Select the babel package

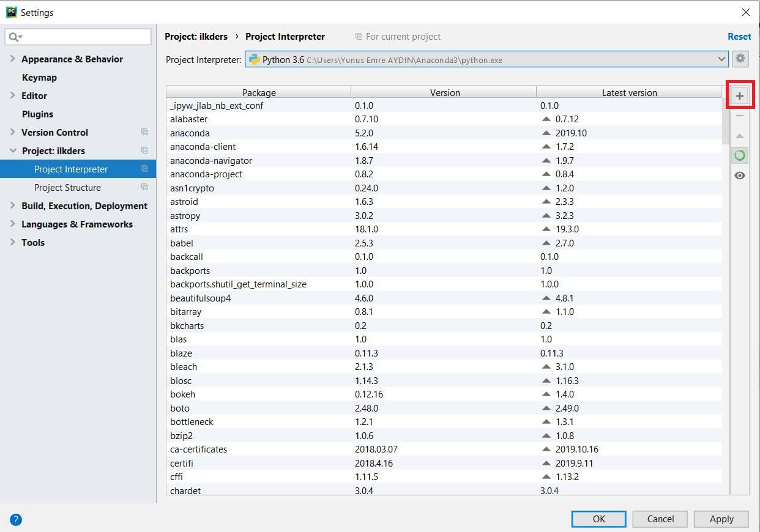(444, 243)
